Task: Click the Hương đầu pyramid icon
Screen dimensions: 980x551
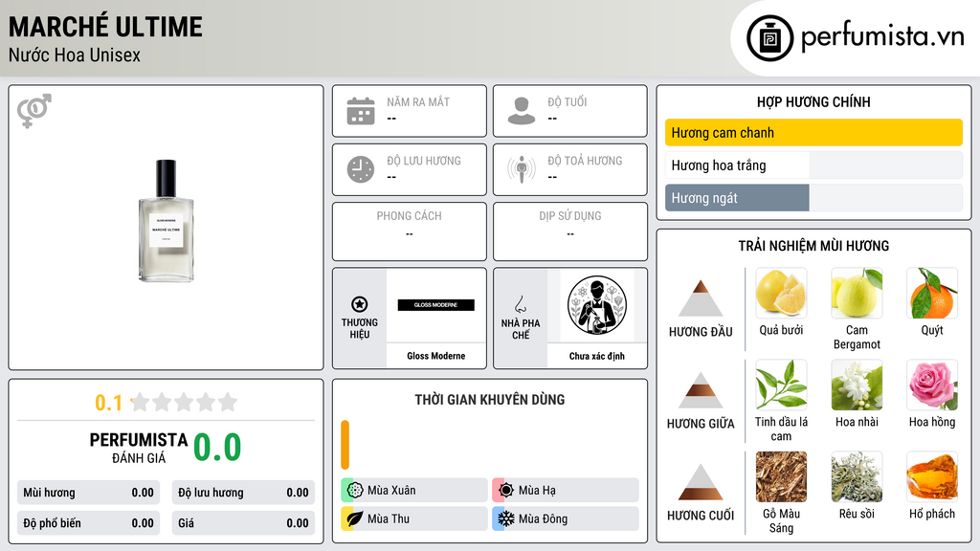Action: tap(701, 298)
